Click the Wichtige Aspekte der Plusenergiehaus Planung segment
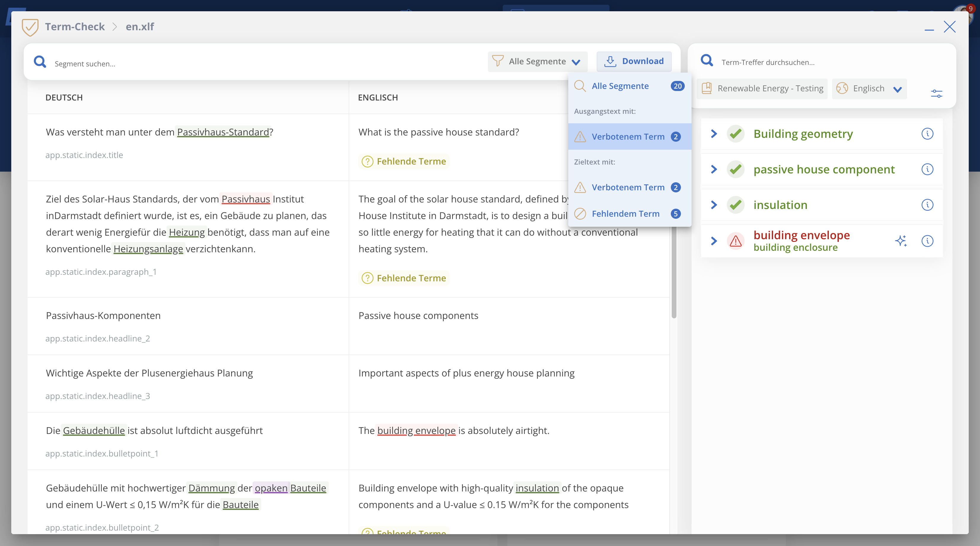 pyautogui.click(x=149, y=373)
